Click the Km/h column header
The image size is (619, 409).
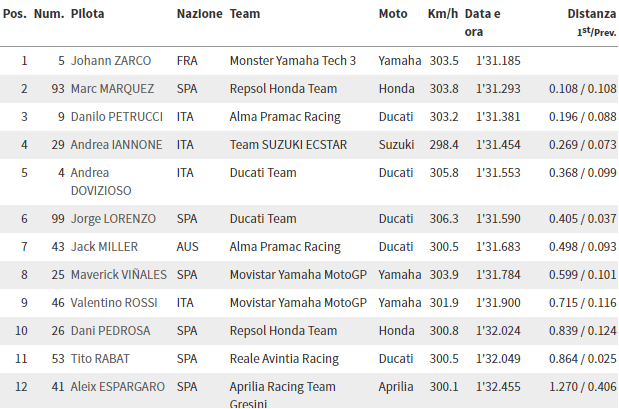pos(443,14)
